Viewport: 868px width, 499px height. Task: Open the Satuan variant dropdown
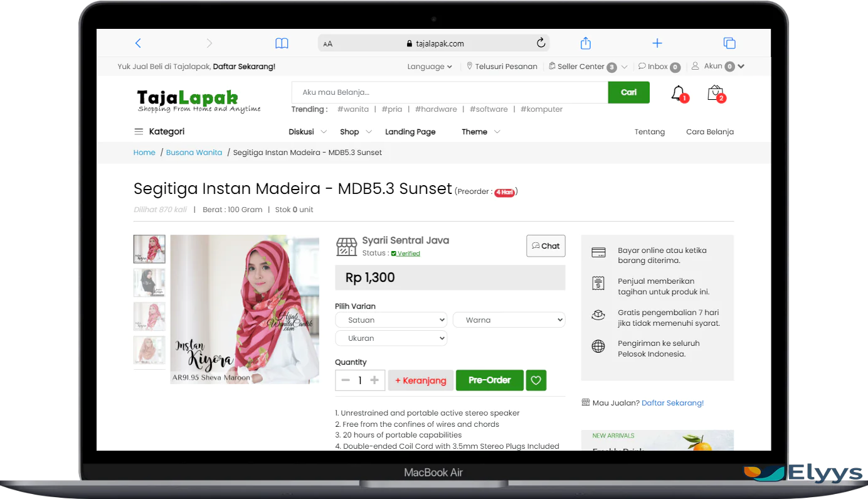pos(391,320)
